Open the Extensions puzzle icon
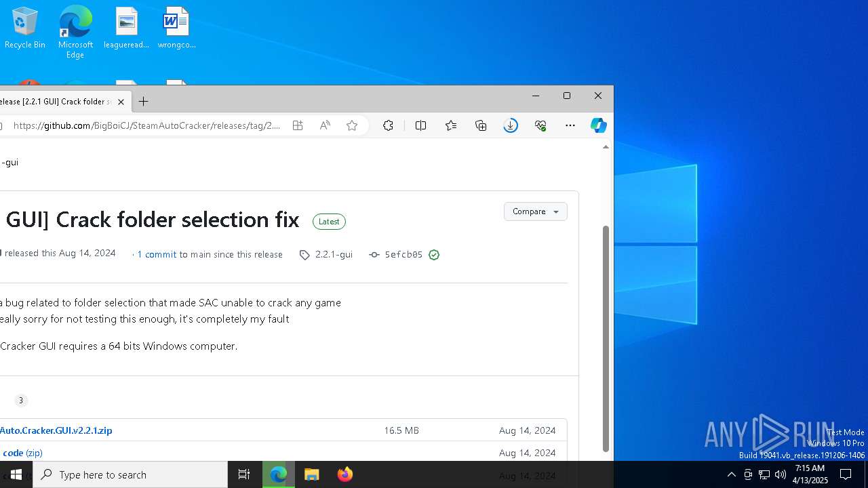The height and width of the screenshot is (488, 868). click(388, 125)
